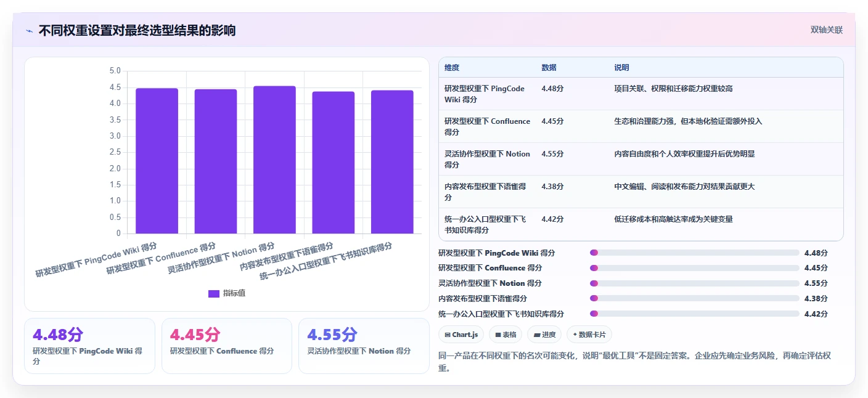This screenshot has height=398, width=868.
Task: Click the x-axis label 灵活协作型权重下 Notion 得分
Action: pyautogui.click(x=222, y=259)
